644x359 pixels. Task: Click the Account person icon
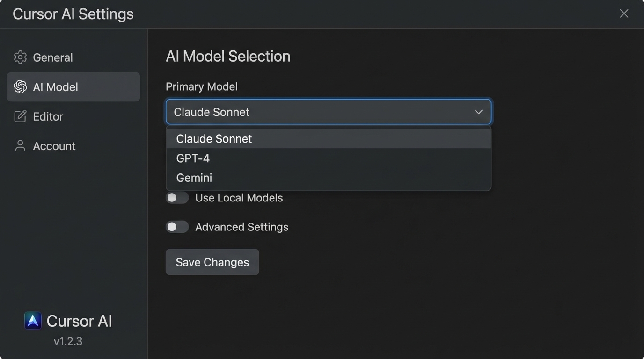[20, 145]
